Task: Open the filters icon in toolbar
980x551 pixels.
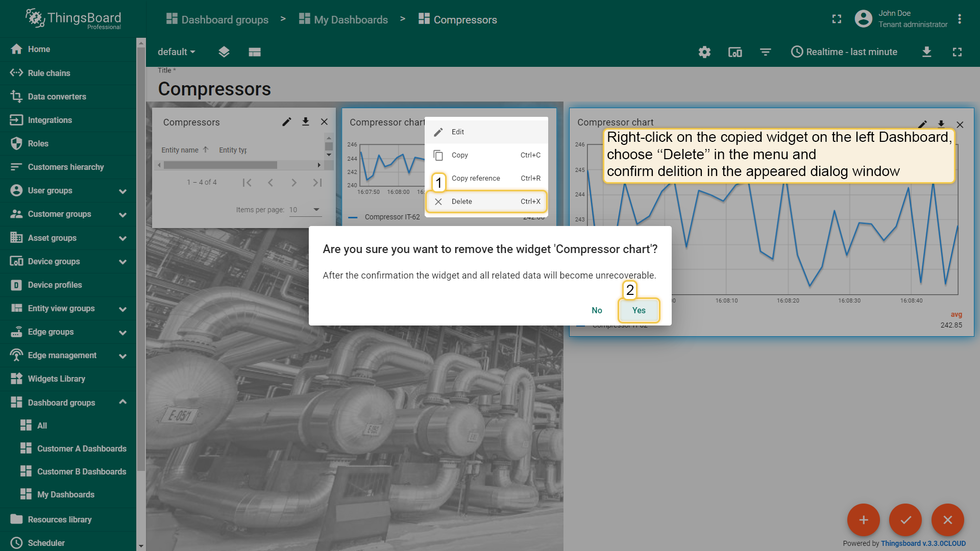Action: click(x=765, y=52)
